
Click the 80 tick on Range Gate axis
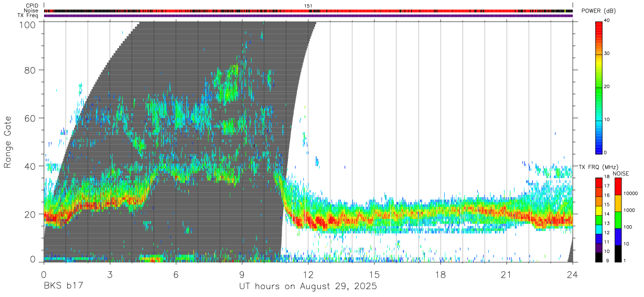pos(30,70)
